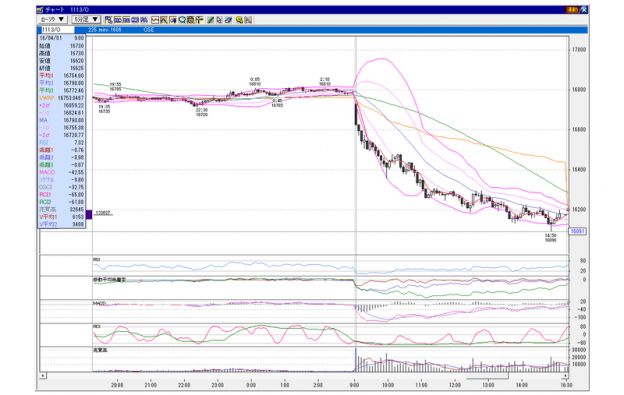The width and height of the screenshot is (624, 395).
Task: Click the right arrow of horizontal scrollbar
Action: 565,376
